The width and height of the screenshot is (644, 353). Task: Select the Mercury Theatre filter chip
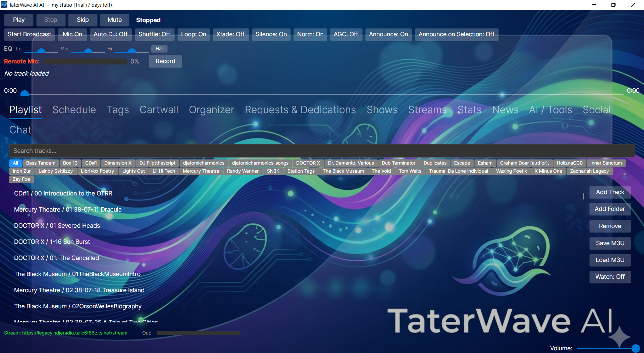point(201,171)
